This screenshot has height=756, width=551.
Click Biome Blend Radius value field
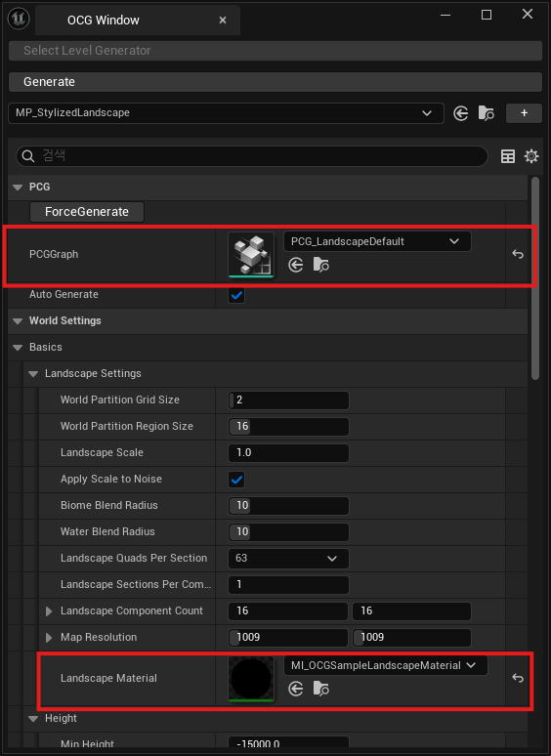(x=288, y=506)
